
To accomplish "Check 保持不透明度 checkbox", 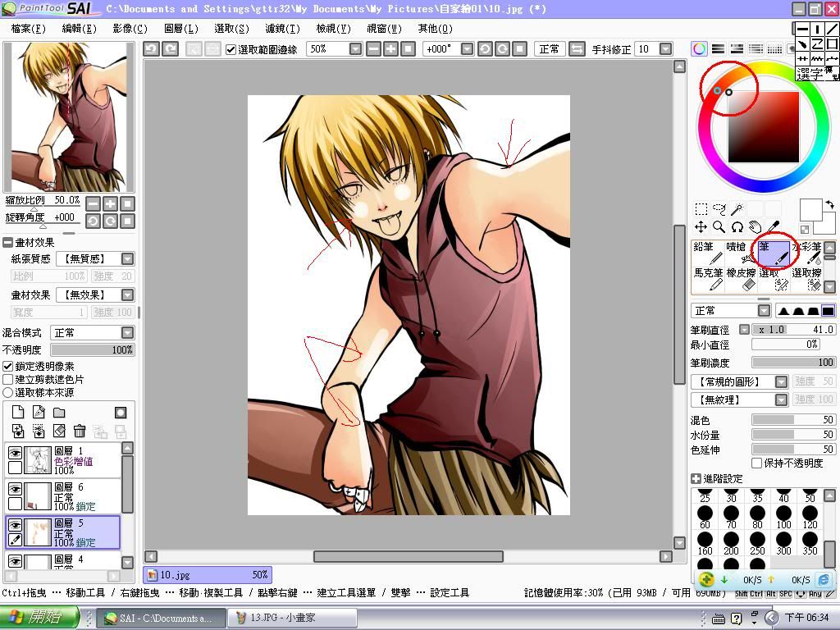I will click(757, 463).
